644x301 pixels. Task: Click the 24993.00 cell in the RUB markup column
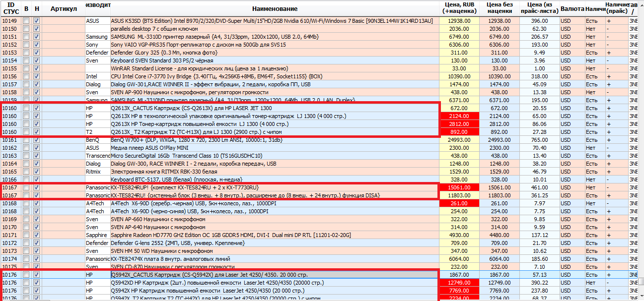coord(459,140)
